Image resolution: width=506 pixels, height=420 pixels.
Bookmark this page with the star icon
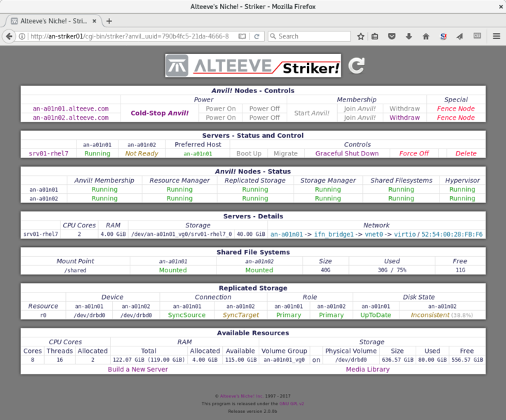[360, 36]
